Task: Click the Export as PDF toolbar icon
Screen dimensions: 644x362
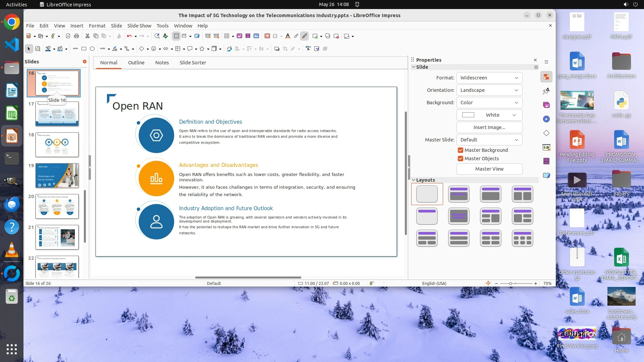Action: pos(68,36)
